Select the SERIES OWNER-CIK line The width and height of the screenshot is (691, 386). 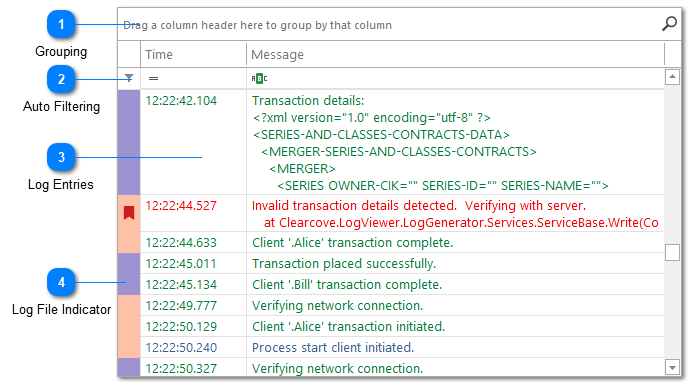(x=442, y=186)
